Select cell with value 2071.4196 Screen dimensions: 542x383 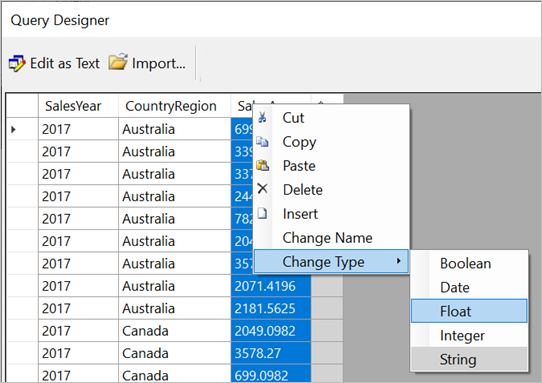[271, 286]
